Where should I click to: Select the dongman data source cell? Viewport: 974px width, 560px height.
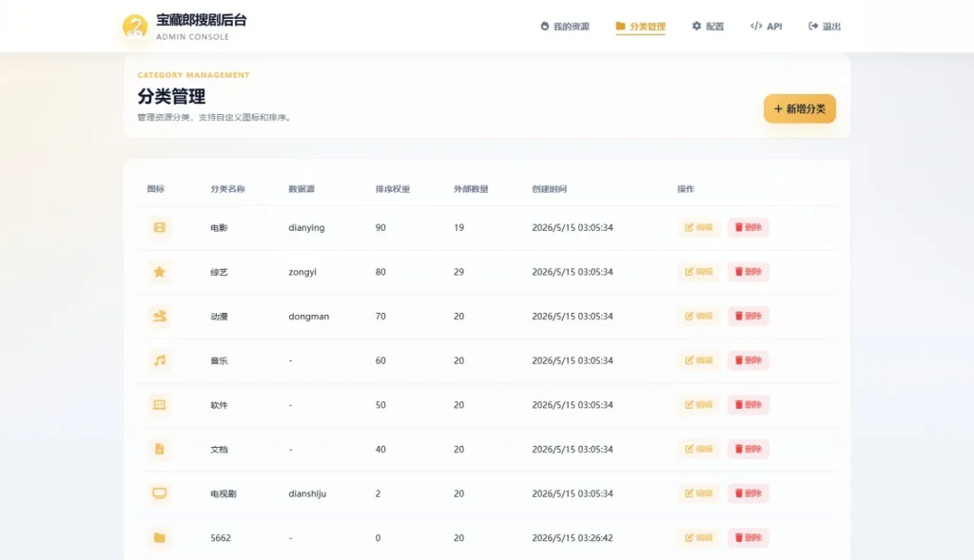pos(309,317)
